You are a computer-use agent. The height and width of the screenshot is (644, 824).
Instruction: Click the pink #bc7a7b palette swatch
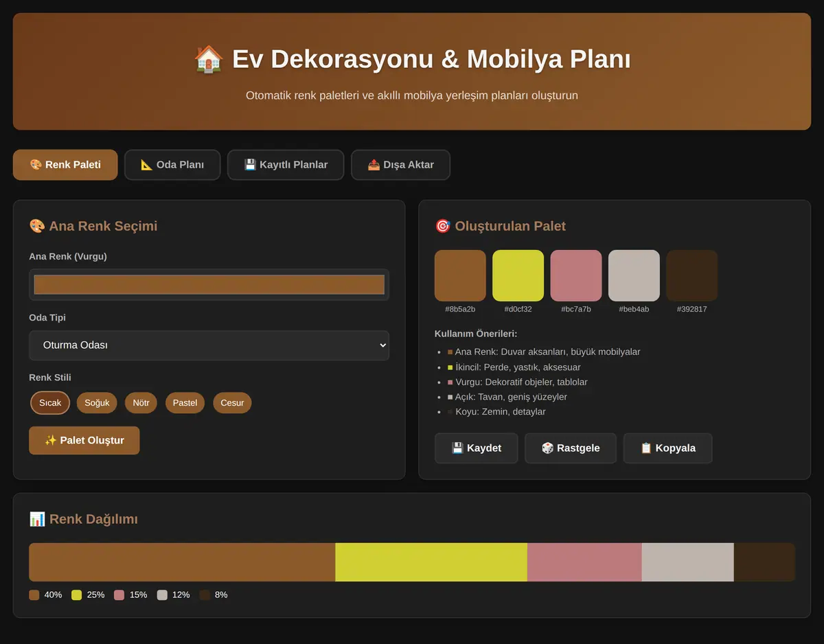click(x=576, y=275)
